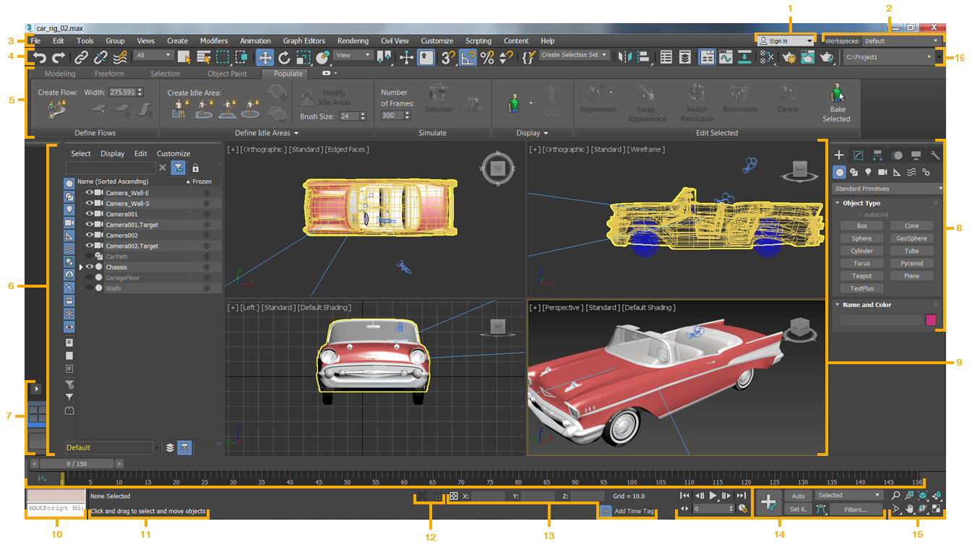Open the Utilities wrench tab
The width and height of the screenshot is (980, 547).
(935, 155)
